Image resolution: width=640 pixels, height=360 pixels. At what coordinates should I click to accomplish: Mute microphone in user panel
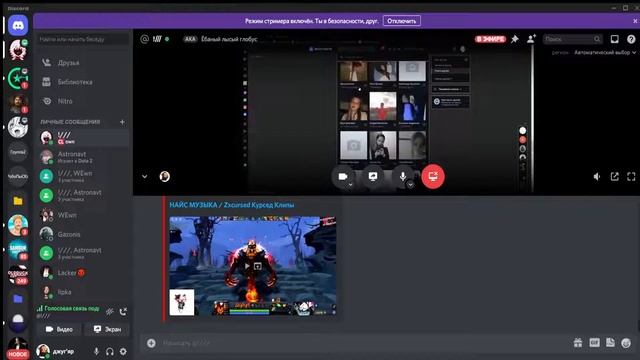96,351
